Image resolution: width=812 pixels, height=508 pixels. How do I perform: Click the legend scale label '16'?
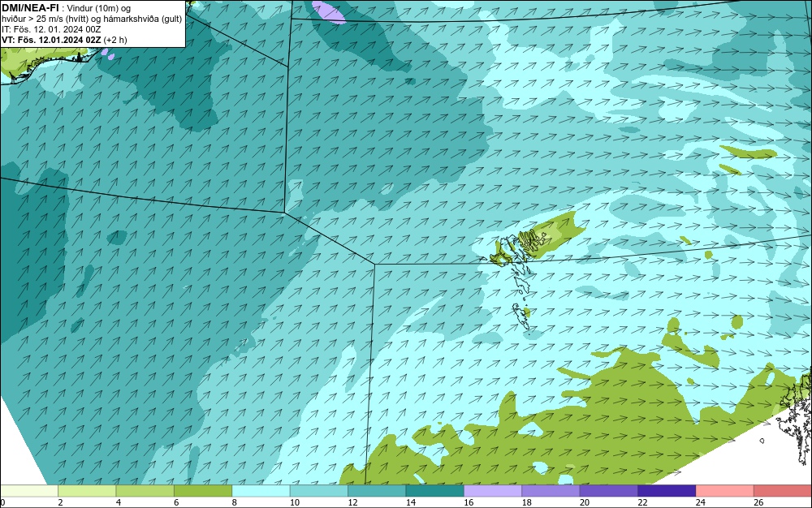pyautogui.click(x=469, y=502)
